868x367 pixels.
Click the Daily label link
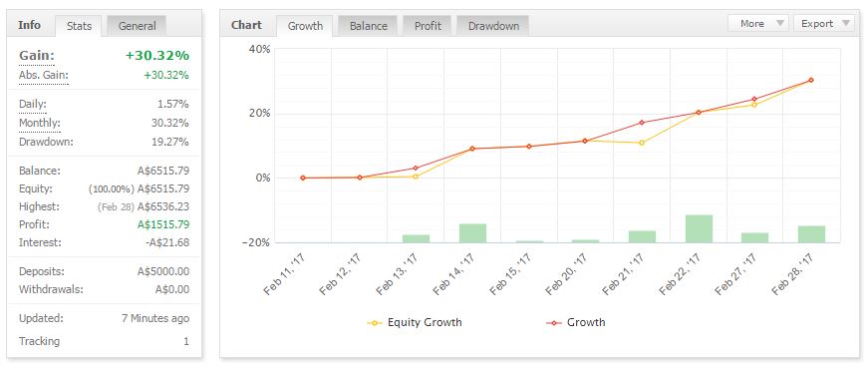[x=33, y=105]
